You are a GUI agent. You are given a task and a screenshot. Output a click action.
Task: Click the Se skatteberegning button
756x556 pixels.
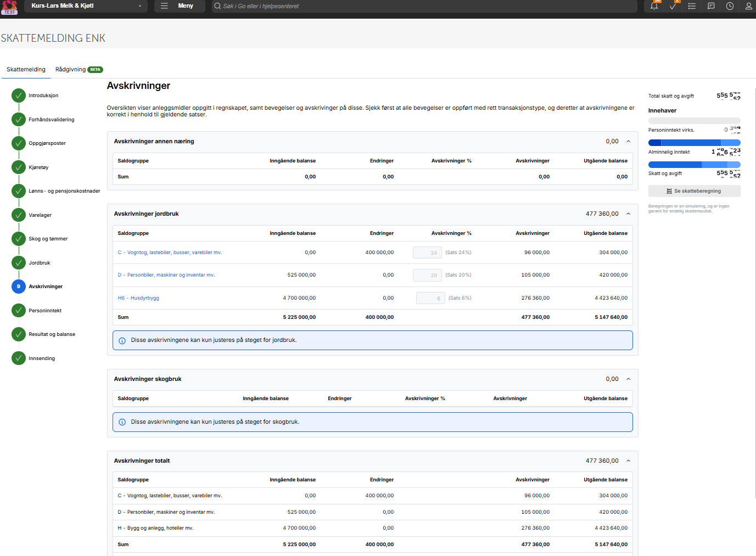click(694, 191)
